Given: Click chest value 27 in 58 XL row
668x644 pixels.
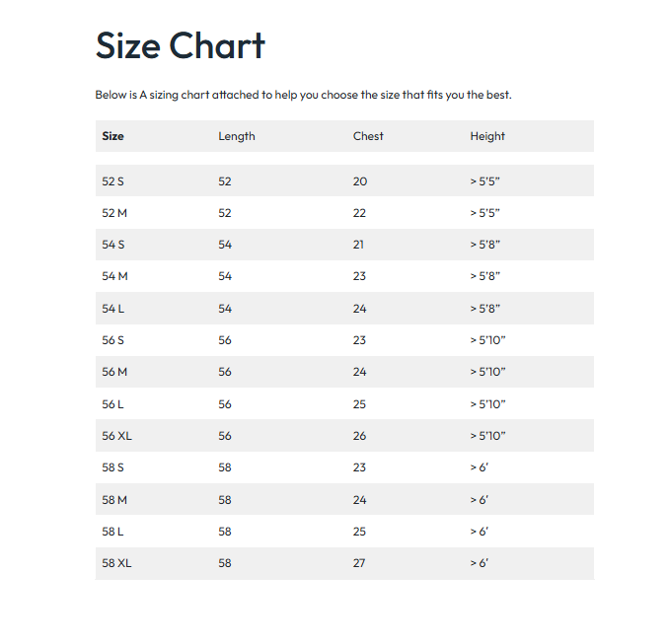Looking at the screenshot, I should [359, 563].
